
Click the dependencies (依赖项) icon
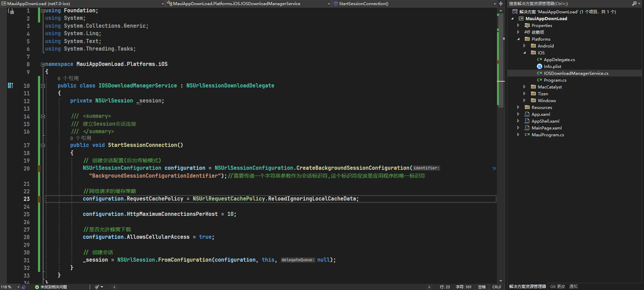[x=527, y=32]
